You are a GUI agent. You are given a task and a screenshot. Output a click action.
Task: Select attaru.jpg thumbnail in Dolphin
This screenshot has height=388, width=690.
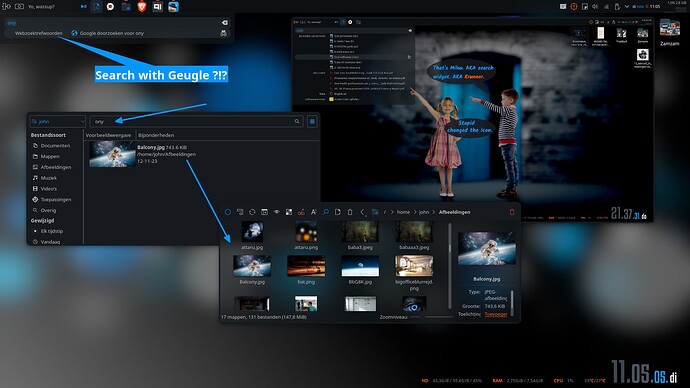click(252, 232)
